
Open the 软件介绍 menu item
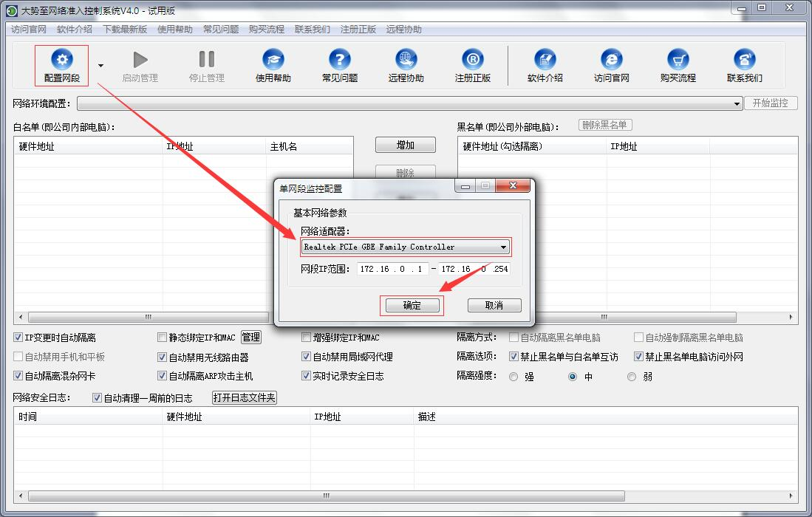(x=75, y=30)
